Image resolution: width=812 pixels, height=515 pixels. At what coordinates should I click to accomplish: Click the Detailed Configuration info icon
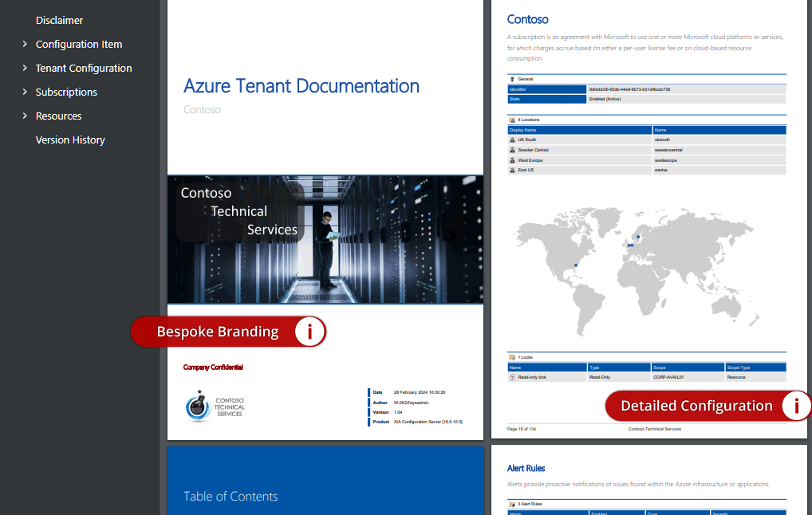coord(796,405)
